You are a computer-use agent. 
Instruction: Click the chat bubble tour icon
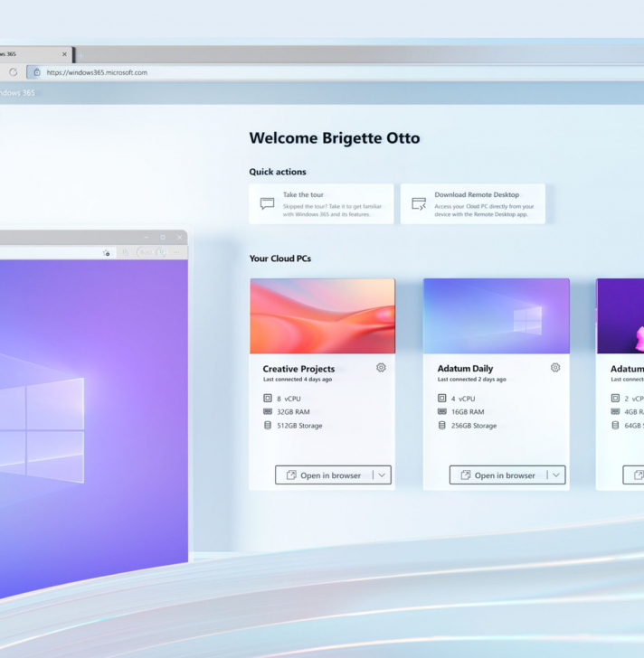(x=267, y=204)
